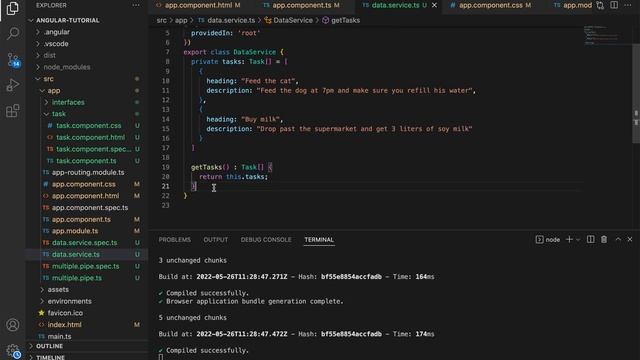Open the Search view in activity bar

(x=13, y=33)
